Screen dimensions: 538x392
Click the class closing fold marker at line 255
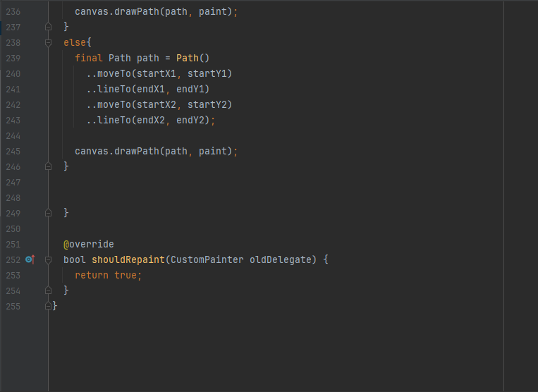(49, 306)
